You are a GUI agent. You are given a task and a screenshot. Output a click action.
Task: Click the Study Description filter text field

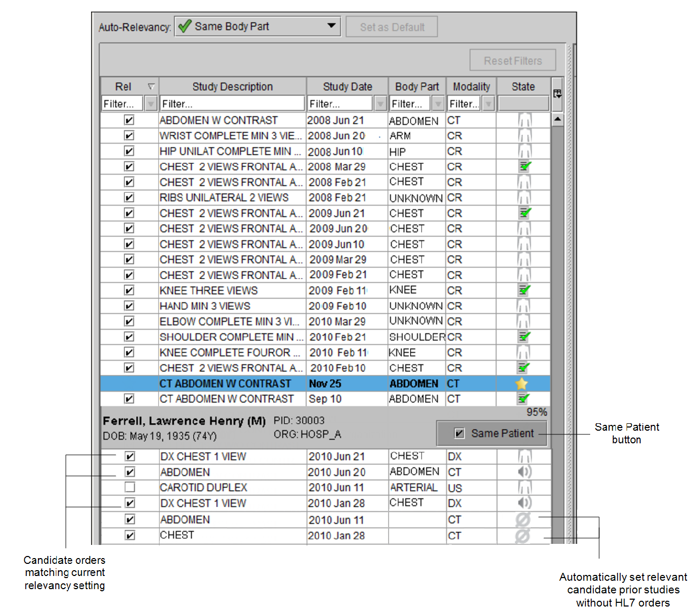point(232,104)
